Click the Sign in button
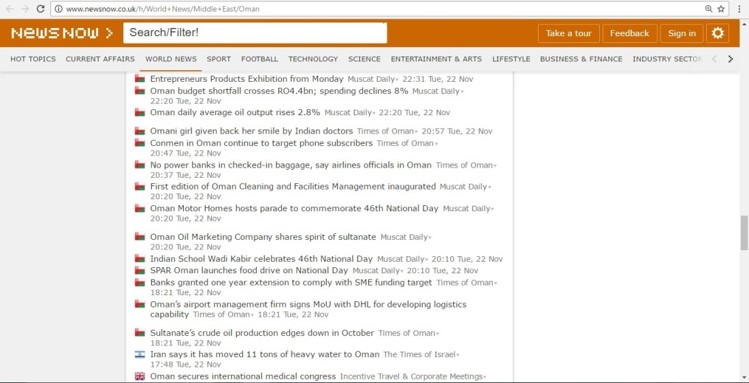The width and height of the screenshot is (749, 383). click(682, 33)
